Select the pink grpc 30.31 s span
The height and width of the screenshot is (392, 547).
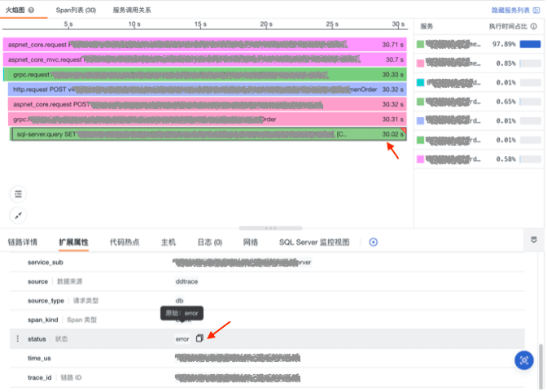pyautogui.click(x=208, y=120)
